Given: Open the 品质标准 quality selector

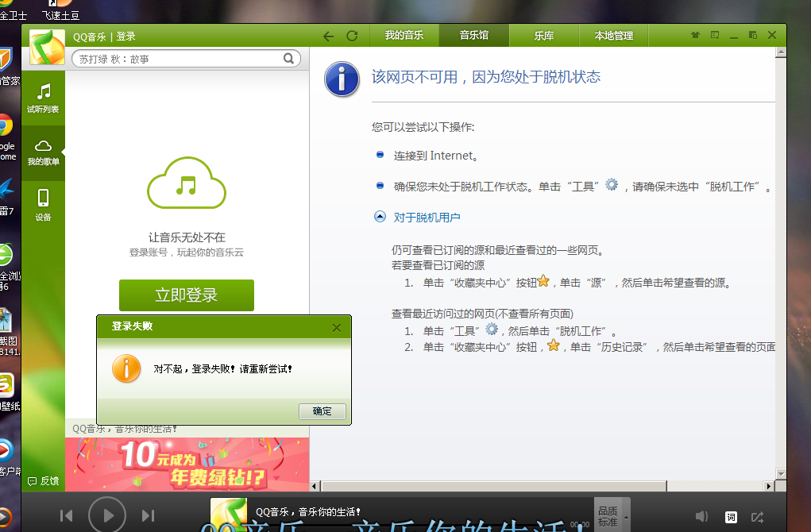Looking at the screenshot, I should (612, 515).
